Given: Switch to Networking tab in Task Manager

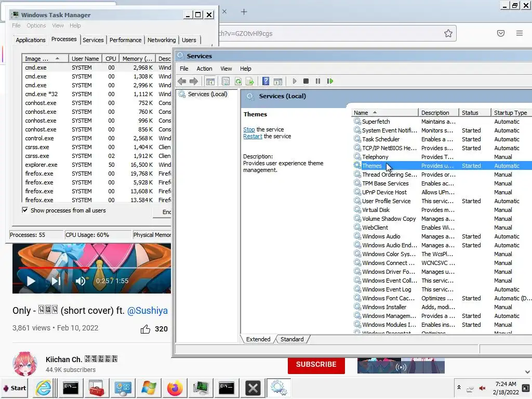Looking at the screenshot, I should (162, 40).
